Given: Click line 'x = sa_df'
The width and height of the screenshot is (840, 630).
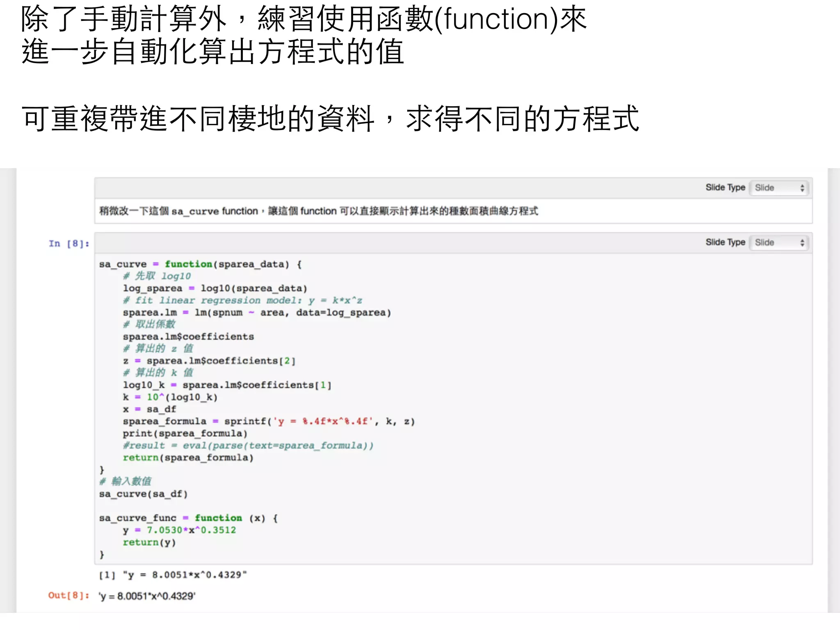Looking at the screenshot, I should 149,409.
